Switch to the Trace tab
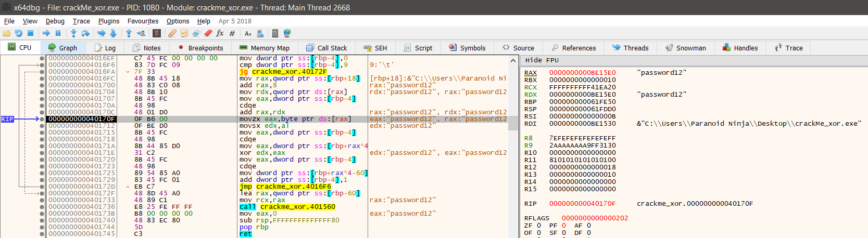Image resolution: width=868 pixels, height=238 pixels. pyautogui.click(x=788, y=48)
